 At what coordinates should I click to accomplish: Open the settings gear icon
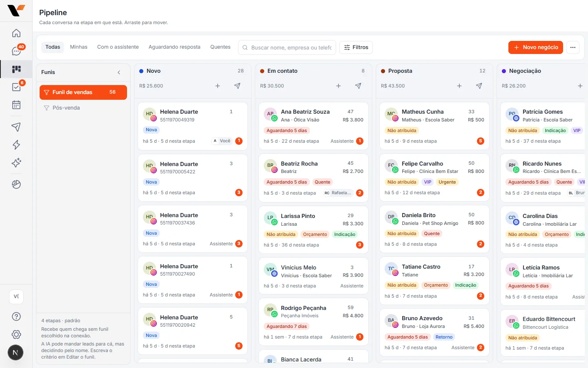(16, 334)
